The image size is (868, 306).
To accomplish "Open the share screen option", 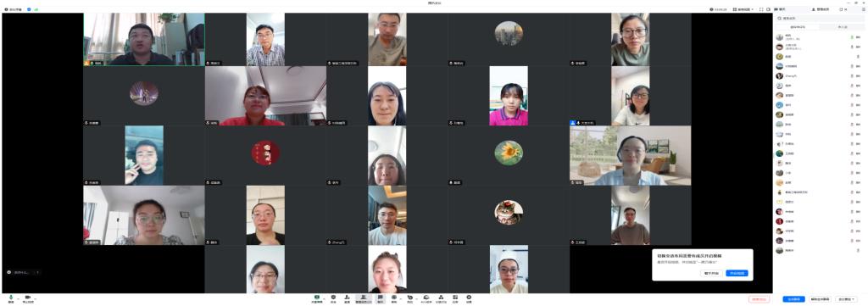I will tap(317, 298).
